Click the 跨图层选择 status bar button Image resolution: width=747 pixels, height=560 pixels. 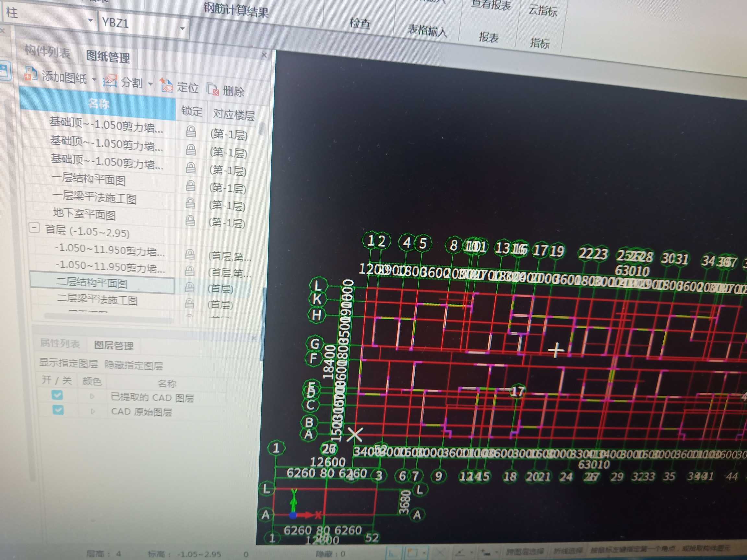point(525,552)
